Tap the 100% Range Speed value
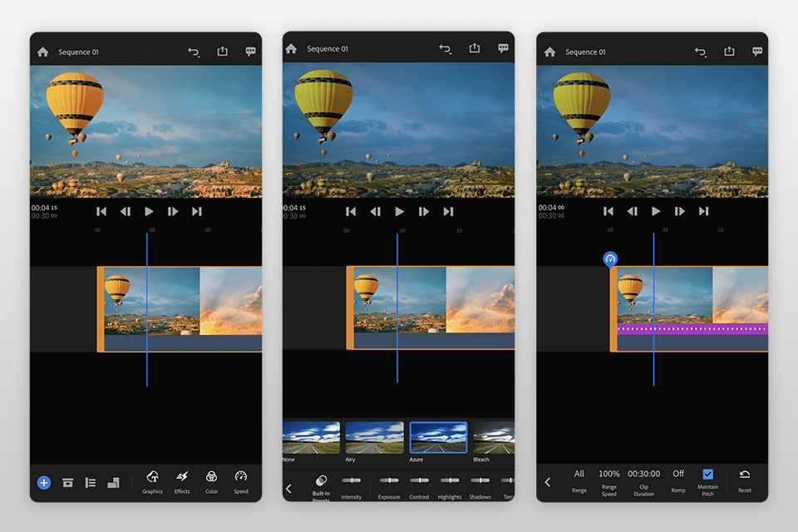Viewport: 798px width, 532px height. click(x=609, y=474)
